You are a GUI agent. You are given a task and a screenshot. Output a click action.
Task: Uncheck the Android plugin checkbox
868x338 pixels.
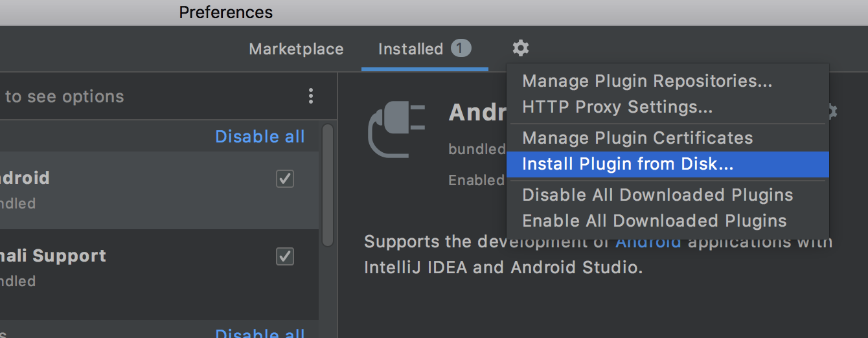pyautogui.click(x=285, y=179)
